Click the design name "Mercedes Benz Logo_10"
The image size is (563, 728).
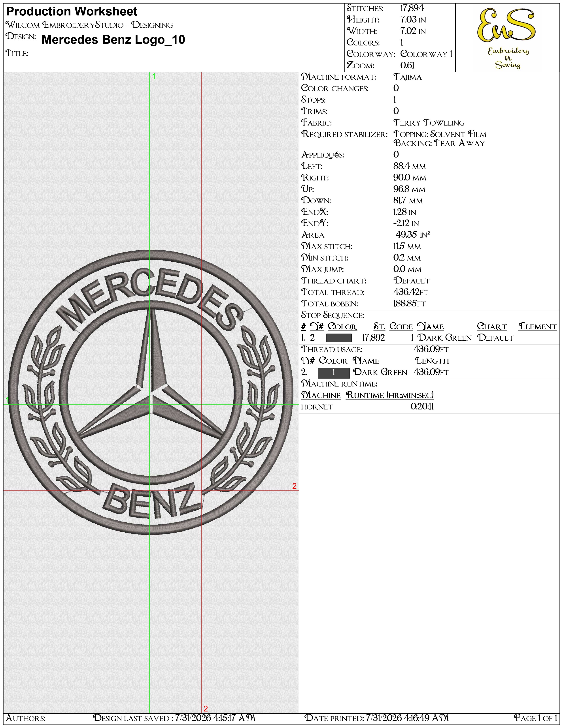113,40
